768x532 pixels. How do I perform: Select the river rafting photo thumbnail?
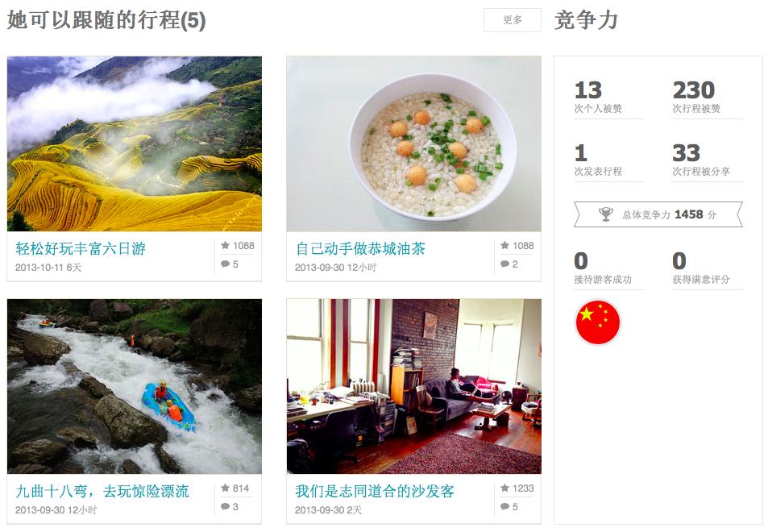135,387
